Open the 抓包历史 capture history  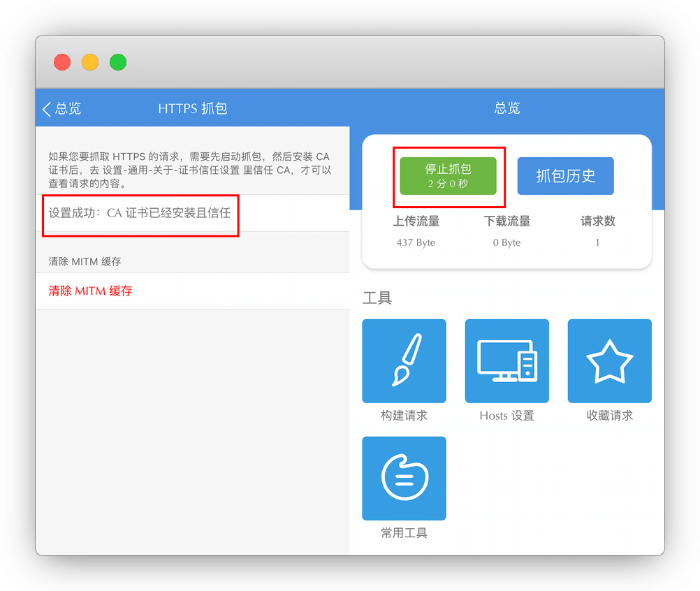click(x=565, y=176)
